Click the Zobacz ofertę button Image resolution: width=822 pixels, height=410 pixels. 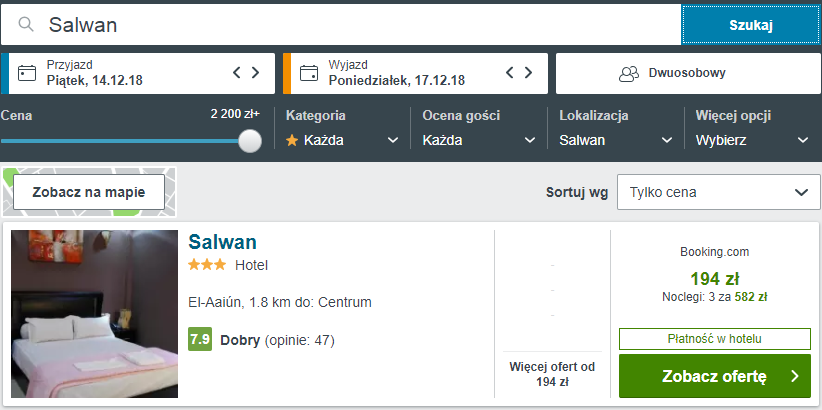click(715, 376)
